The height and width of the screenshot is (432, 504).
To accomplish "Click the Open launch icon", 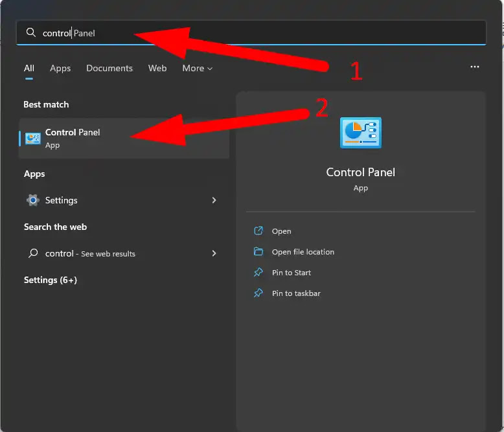I will 258,231.
